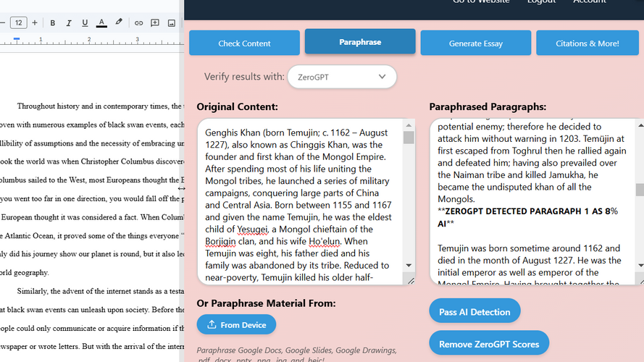The width and height of the screenshot is (644, 362).
Task: Decrease font size with the minus button
Action: click(x=2, y=23)
